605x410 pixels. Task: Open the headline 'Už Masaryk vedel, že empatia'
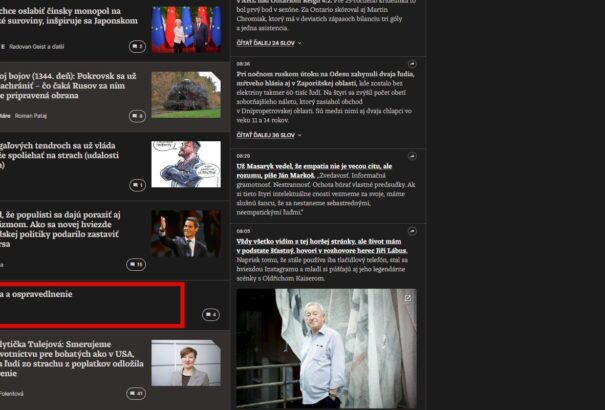click(x=314, y=171)
